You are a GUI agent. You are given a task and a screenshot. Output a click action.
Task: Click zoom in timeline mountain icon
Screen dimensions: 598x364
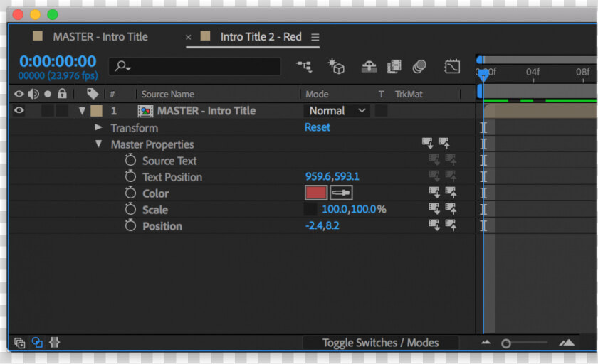coord(567,343)
